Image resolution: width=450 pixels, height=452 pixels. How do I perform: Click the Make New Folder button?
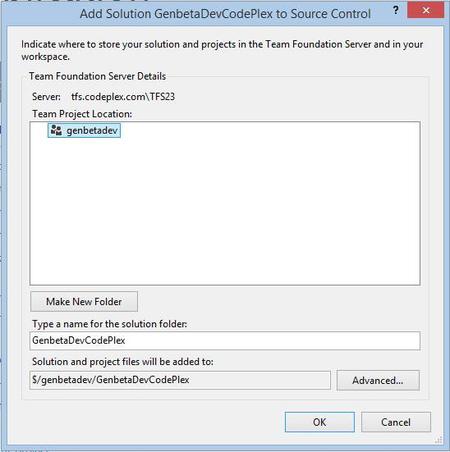click(84, 302)
